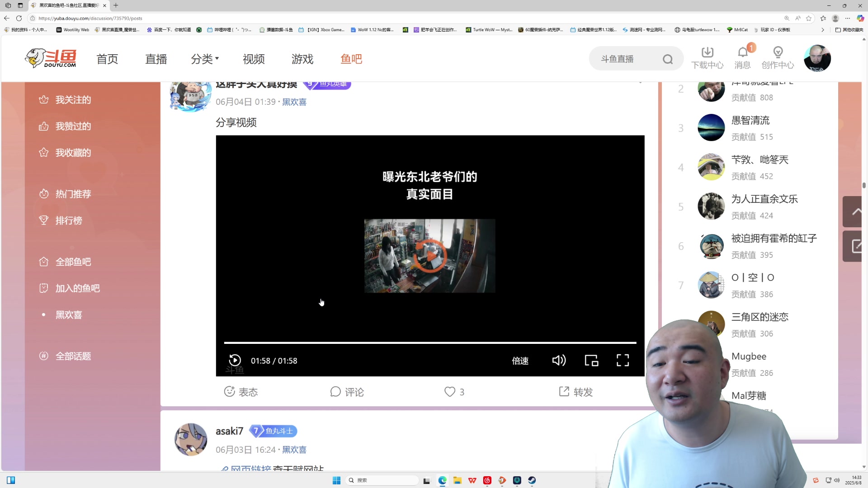Screen dimensions: 868x488
Task: Click the taskbar search box
Action: click(x=382, y=480)
